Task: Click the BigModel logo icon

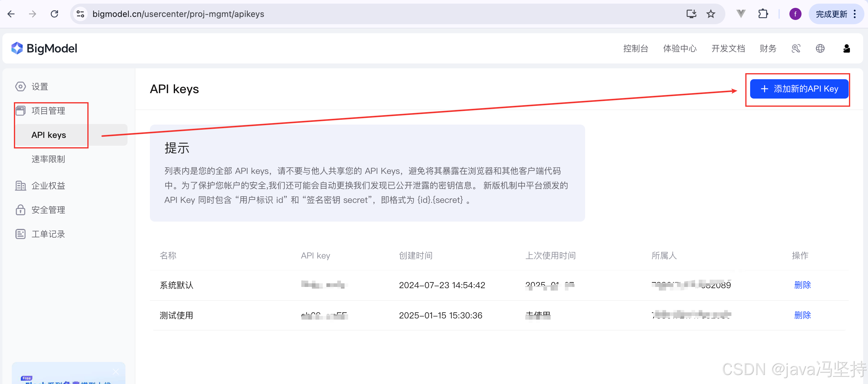Action: [17, 48]
